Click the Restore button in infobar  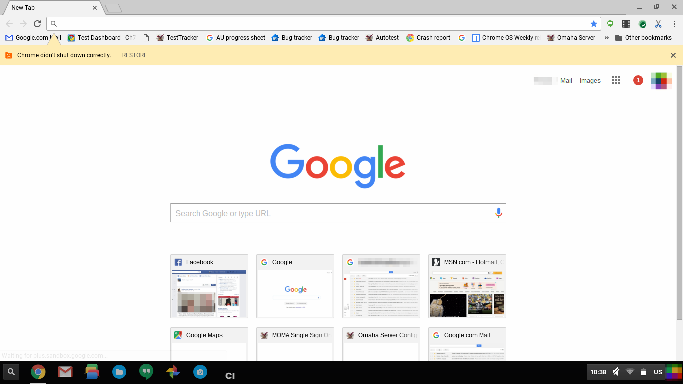pyautogui.click(x=134, y=55)
